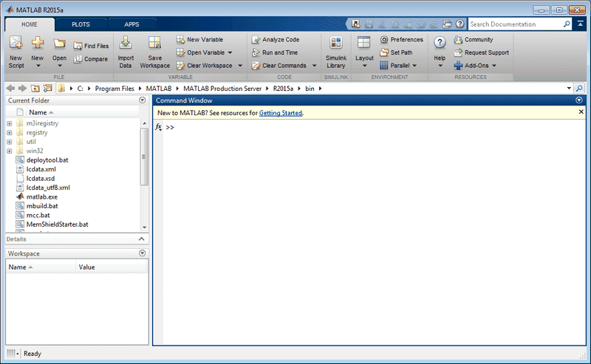This screenshot has height=364, width=591.
Task: Go up one folder level
Action: 35,89
